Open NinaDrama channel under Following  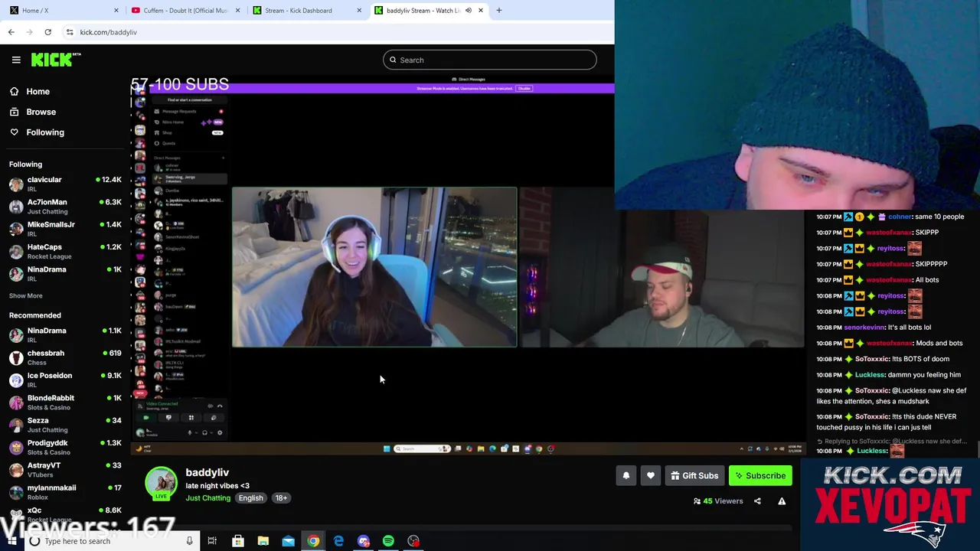pos(65,274)
